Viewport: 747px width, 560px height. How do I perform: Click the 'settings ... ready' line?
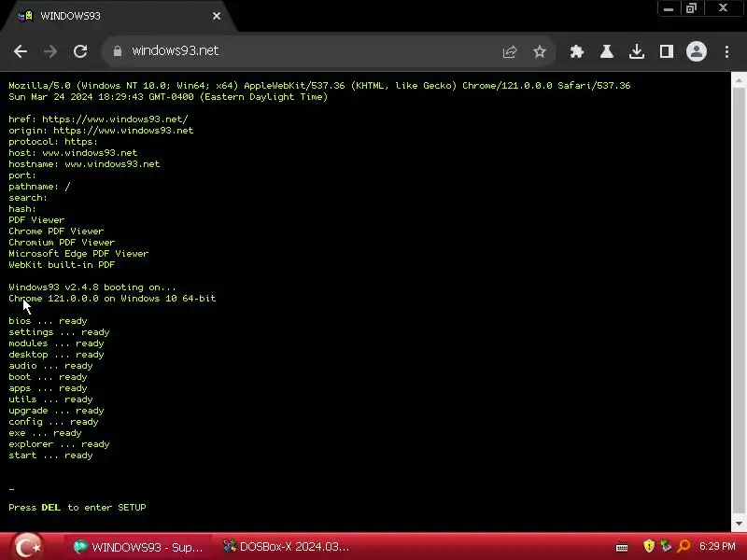(x=59, y=332)
